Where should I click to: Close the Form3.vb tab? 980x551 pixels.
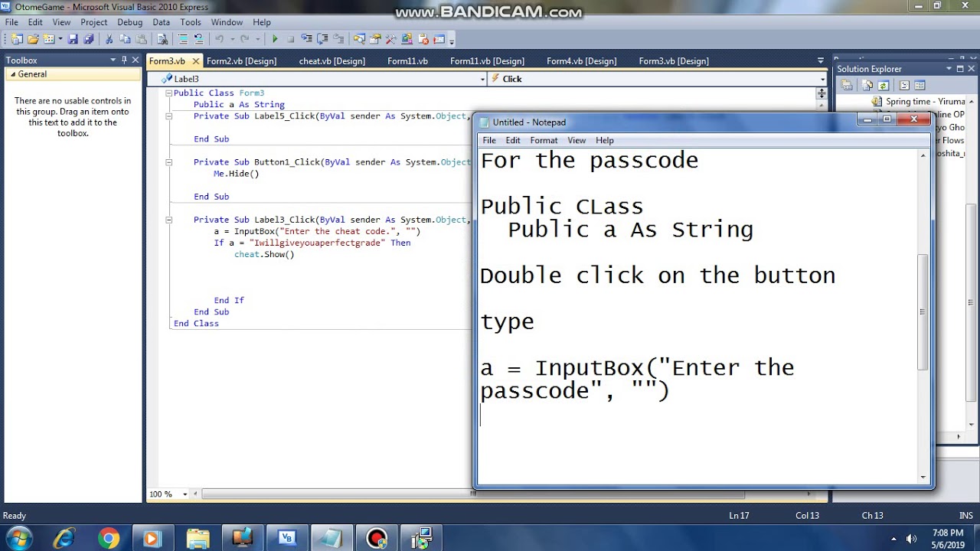195,61
